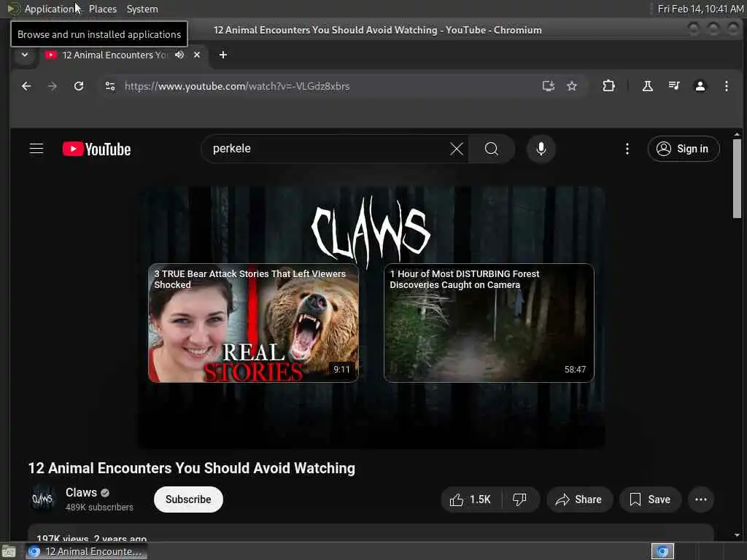Click the video title text
This screenshot has height=560, width=747.
[192, 468]
